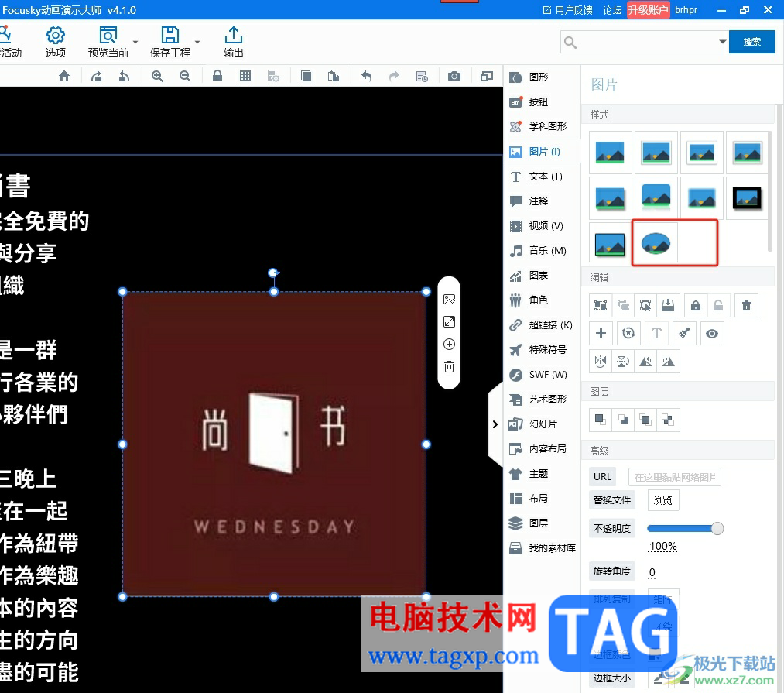Click the rotate clockwise toolbar icon
The width and height of the screenshot is (784, 693).
(x=97, y=76)
